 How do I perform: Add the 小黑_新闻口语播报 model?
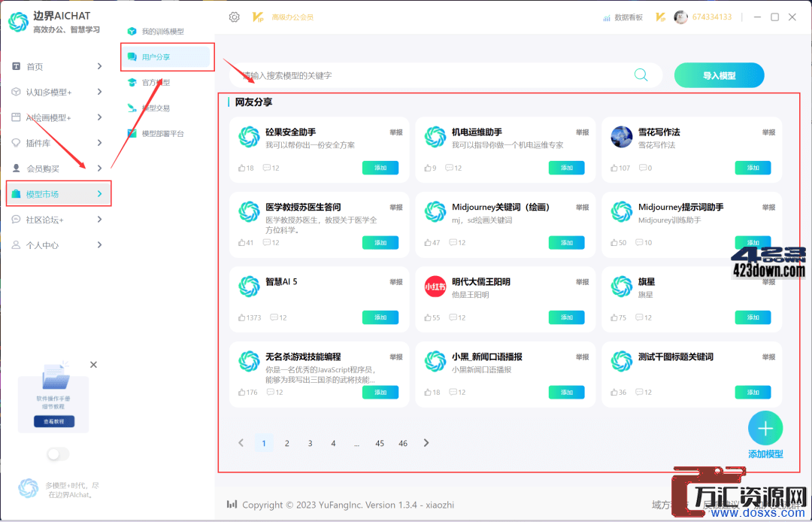pyautogui.click(x=567, y=392)
